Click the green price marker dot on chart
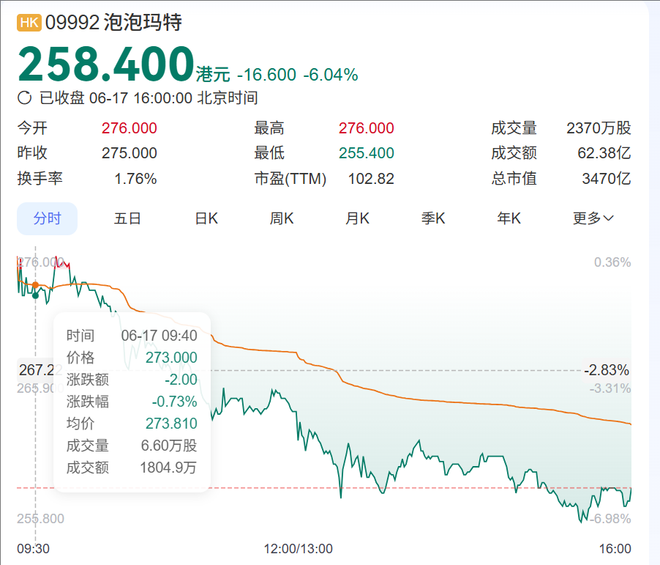Image resolution: width=660 pixels, height=565 pixels. pyautogui.click(x=35, y=296)
